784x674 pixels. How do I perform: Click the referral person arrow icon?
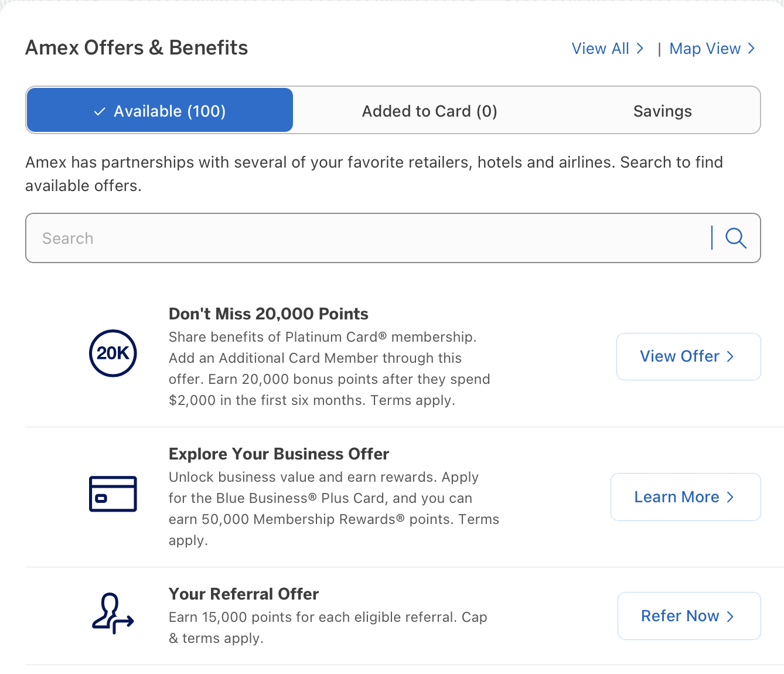click(x=113, y=613)
